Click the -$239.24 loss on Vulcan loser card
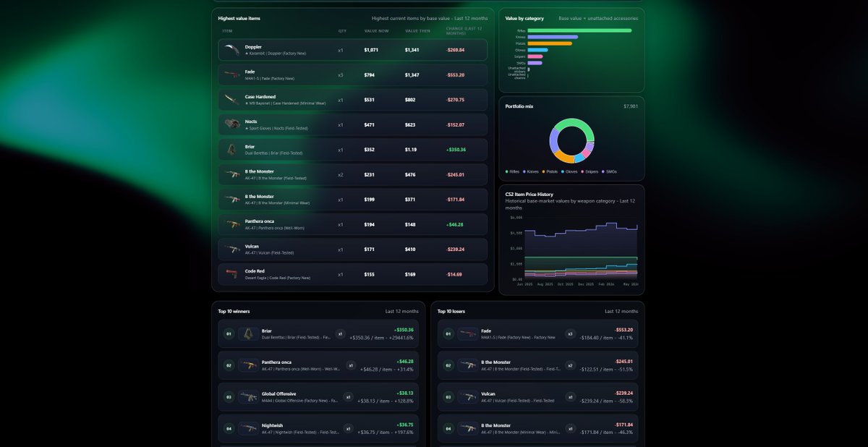Screen dimensions: 868x447 [623, 393]
